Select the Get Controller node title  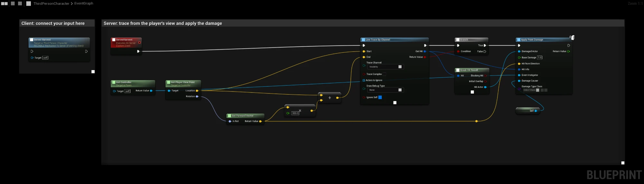[x=124, y=82]
